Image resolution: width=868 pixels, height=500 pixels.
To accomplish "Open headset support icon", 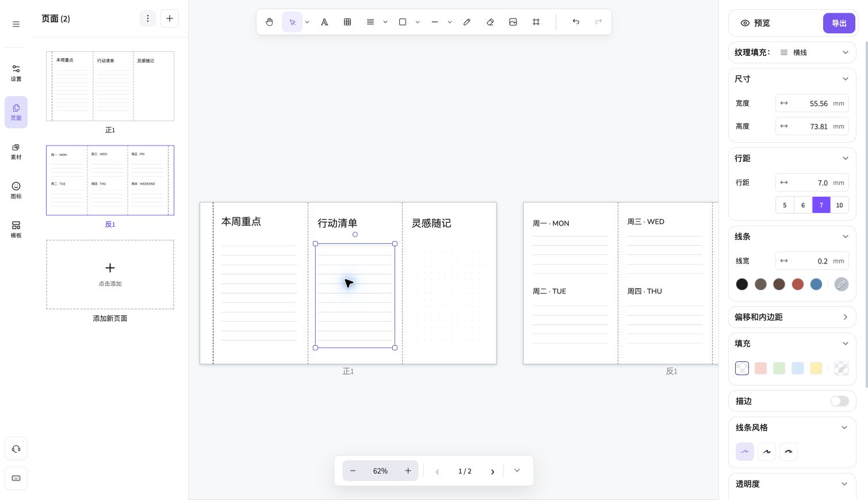I will pyautogui.click(x=16, y=449).
